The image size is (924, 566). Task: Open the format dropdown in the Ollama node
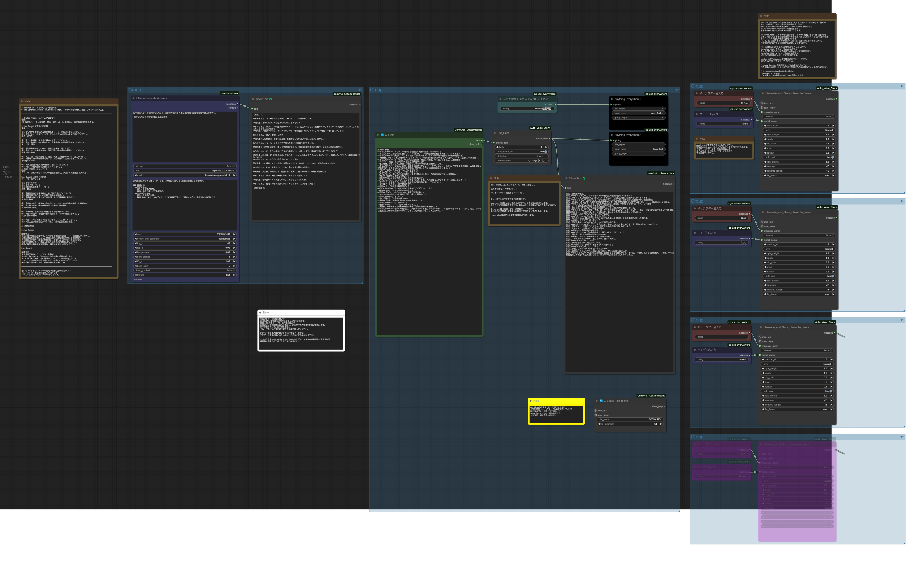coord(185,275)
